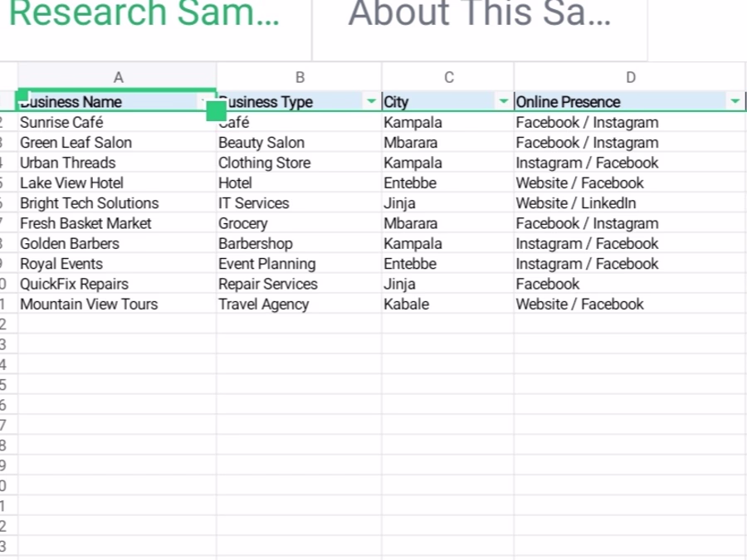Select column B header

click(x=299, y=76)
